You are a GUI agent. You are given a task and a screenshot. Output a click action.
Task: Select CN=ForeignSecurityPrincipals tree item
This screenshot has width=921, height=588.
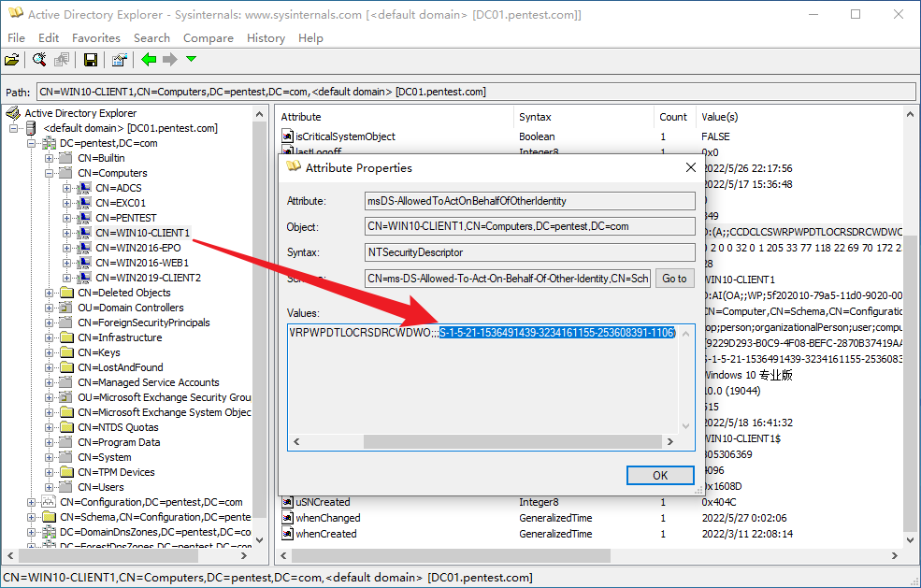[143, 323]
